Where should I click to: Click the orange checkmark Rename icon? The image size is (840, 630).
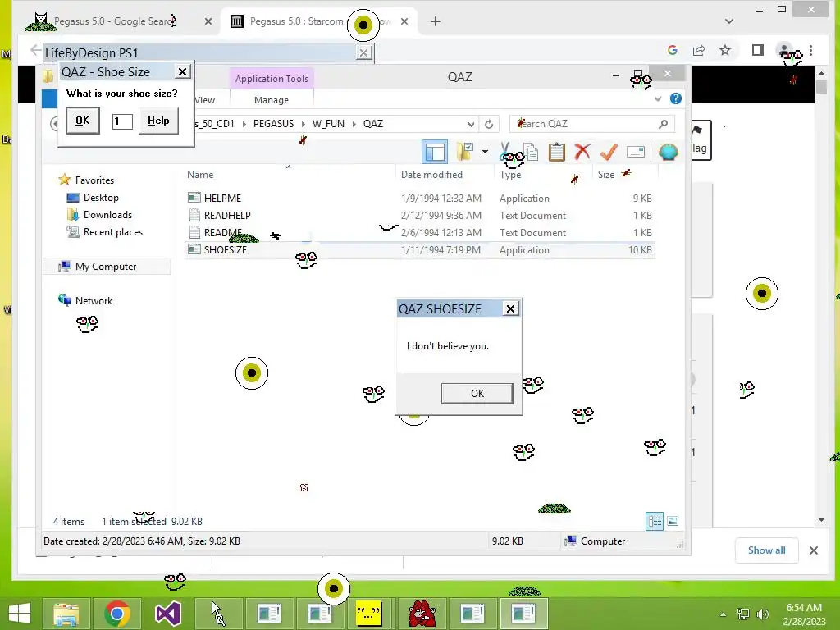609,152
